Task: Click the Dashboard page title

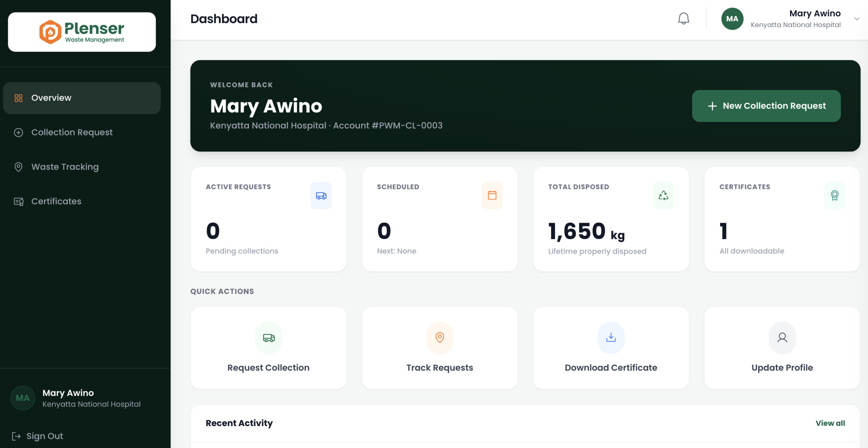Action: (224, 19)
